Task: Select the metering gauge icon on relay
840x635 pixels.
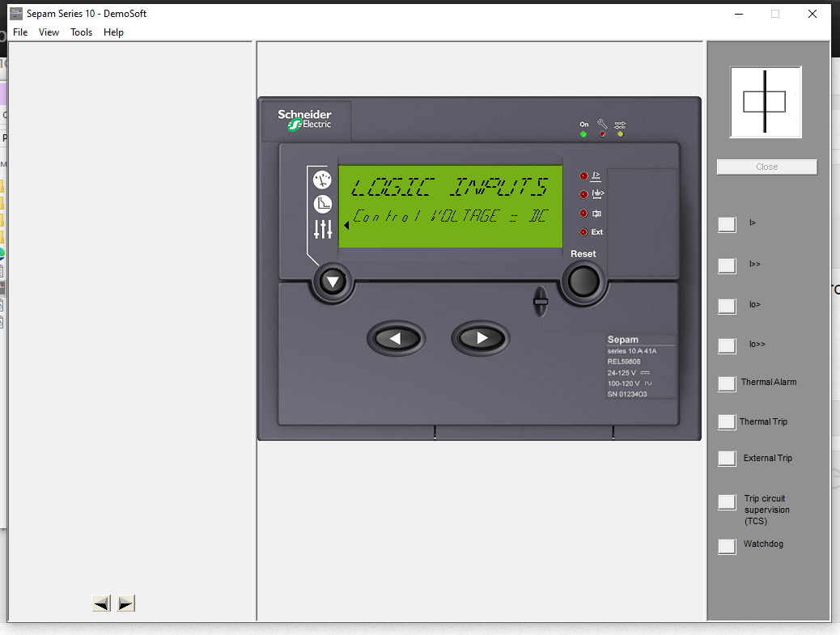Action: (323, 180)
